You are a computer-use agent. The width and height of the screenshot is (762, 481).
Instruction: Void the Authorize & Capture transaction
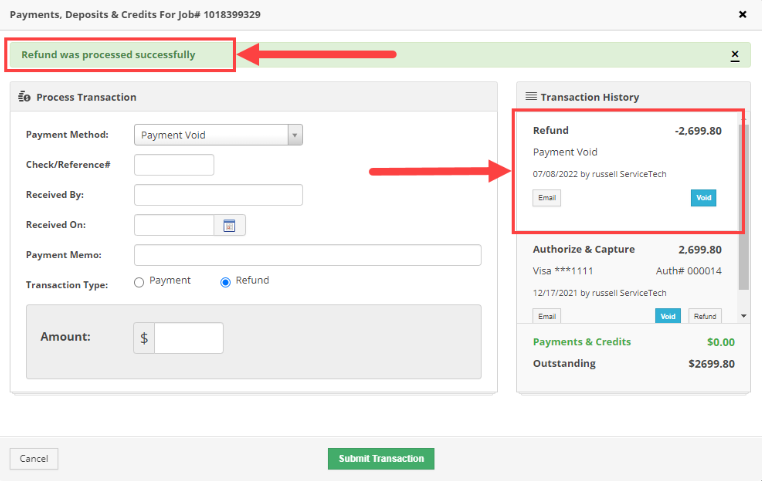click(x=668, y=316)
